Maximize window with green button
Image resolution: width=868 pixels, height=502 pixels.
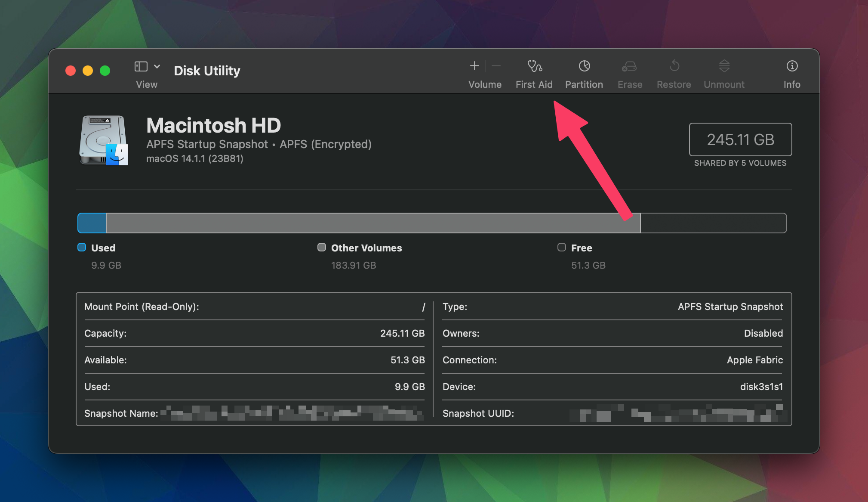pos(105,71)
